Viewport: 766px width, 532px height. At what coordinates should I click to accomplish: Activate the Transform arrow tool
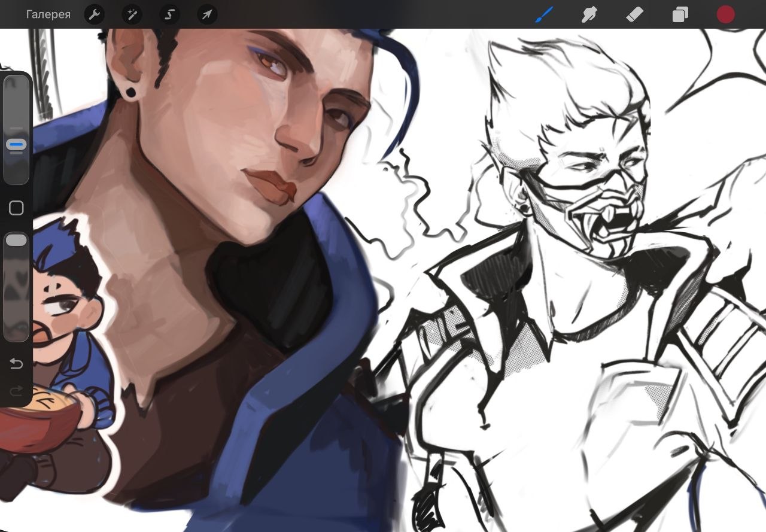(x=207, y=14)
